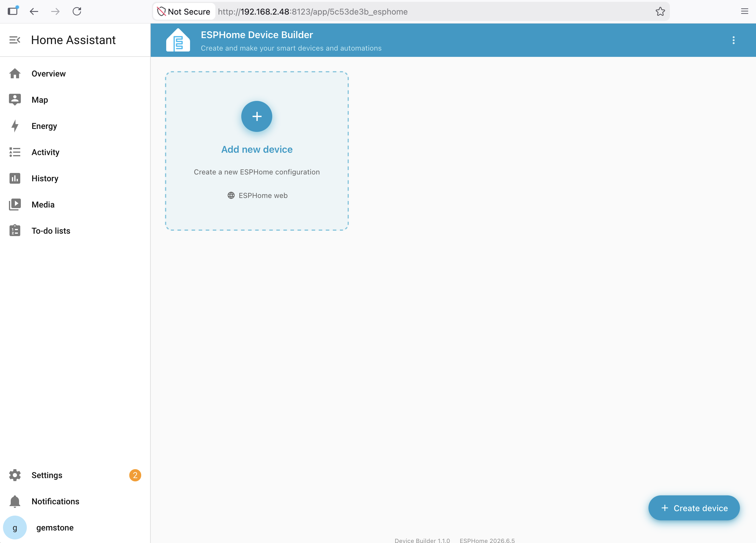
Task: Click 'Create and make your smart devices' subtitle
Action: [x=291, y=48]
